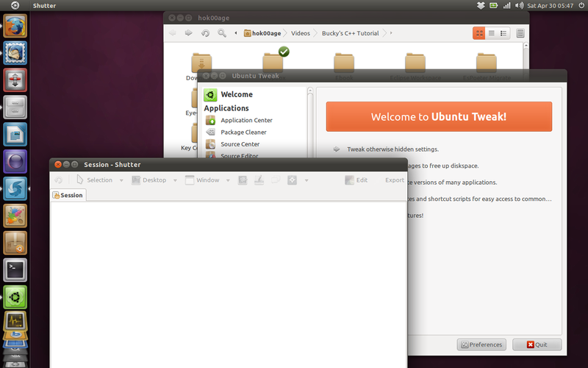Click the battery indicator in top panel
The width and height of the screenshot is (588, 368).
click(493, 6)
